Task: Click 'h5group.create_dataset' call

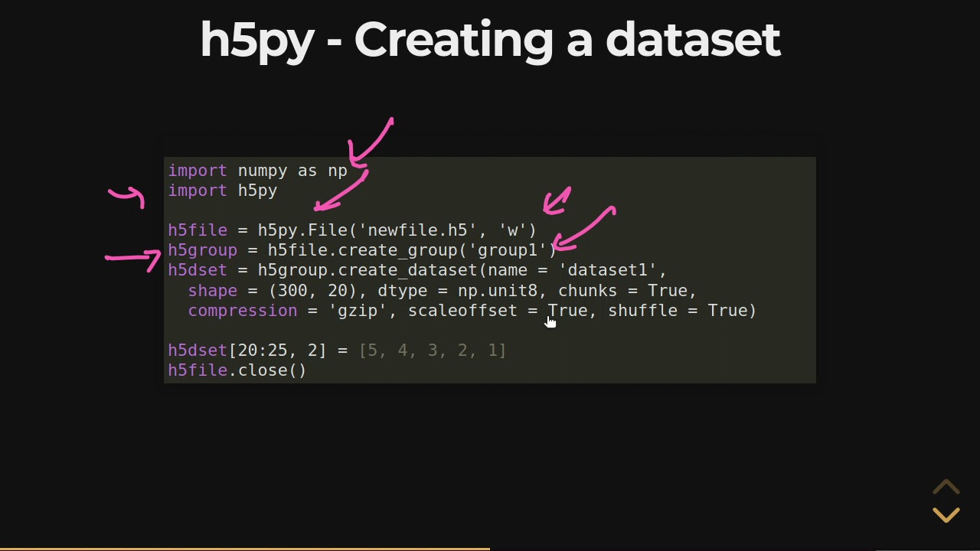Action: pos(367,270)
